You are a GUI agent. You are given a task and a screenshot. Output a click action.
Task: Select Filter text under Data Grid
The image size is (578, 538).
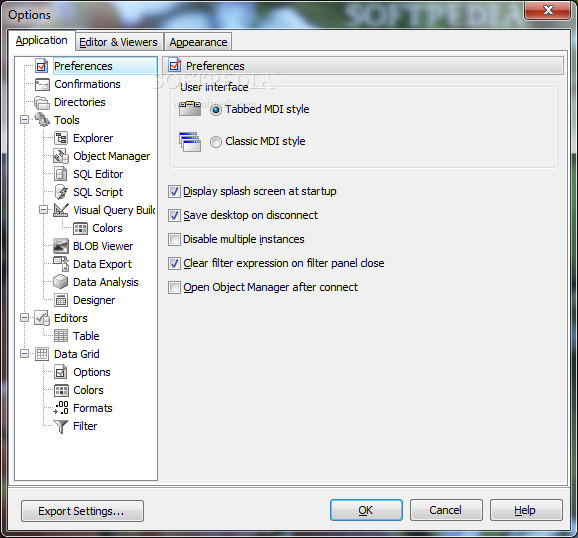(x=85, y=426)
